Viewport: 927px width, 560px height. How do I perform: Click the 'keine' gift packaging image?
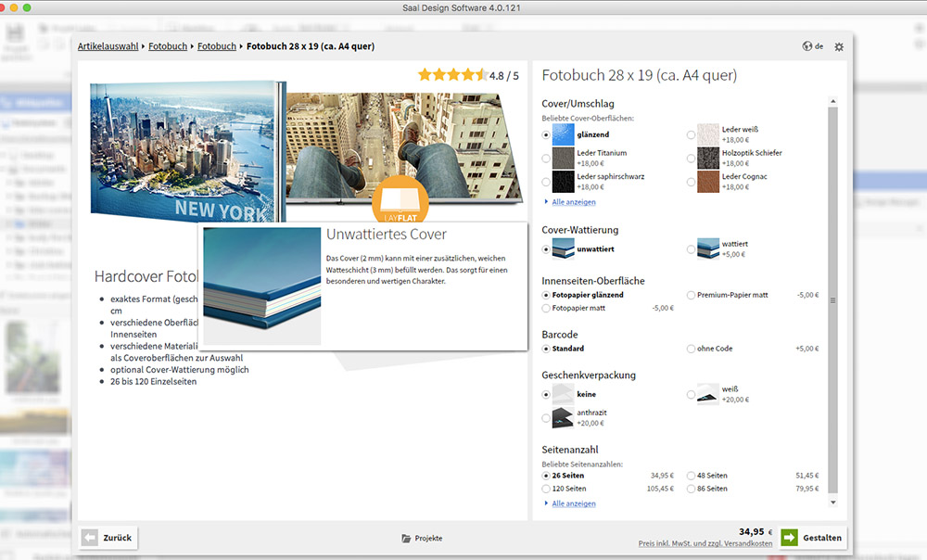tap(563, 394)
